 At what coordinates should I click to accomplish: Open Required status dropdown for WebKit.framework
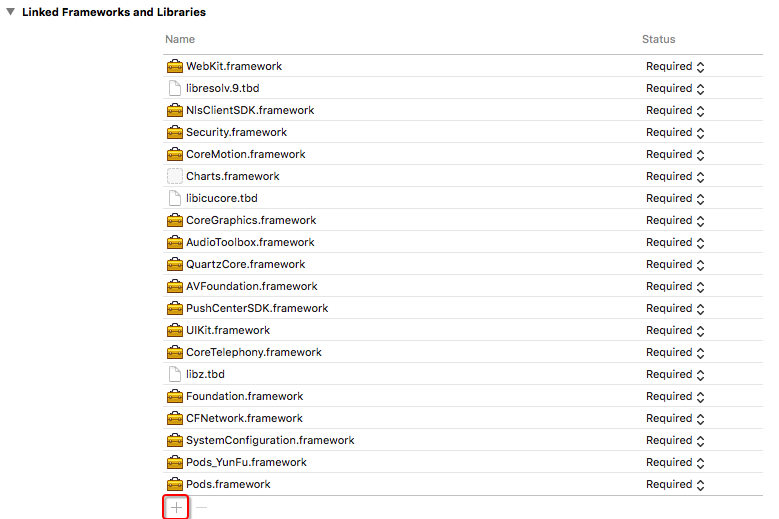676,66
